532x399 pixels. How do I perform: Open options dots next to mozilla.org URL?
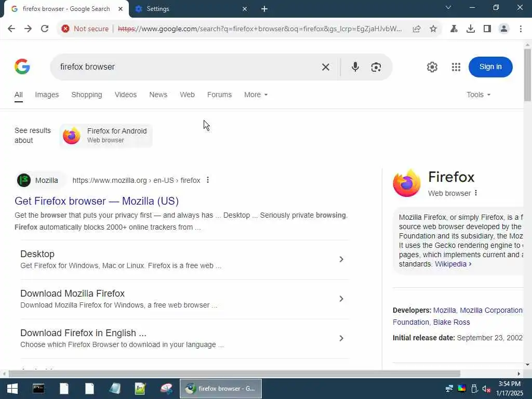point(208,180)
